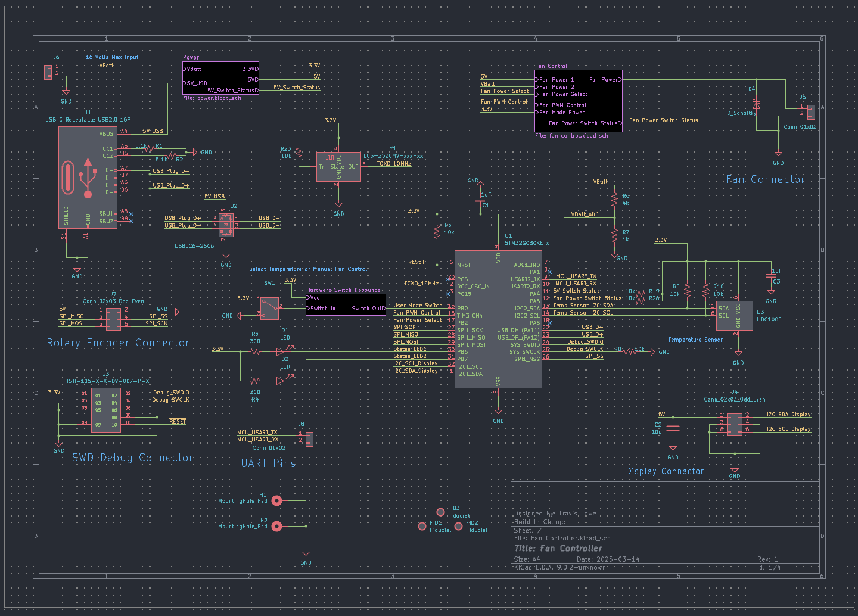Select the J7 rotary encoder connector symbol
Screen dimensions: 858x616
click(x=113, y=318)
